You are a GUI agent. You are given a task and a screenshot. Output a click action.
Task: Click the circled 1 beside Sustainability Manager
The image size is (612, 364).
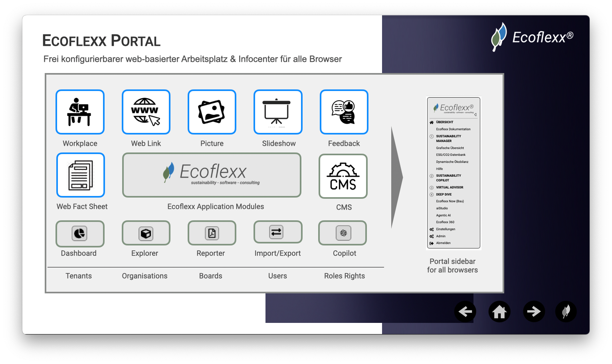(432, 136)
